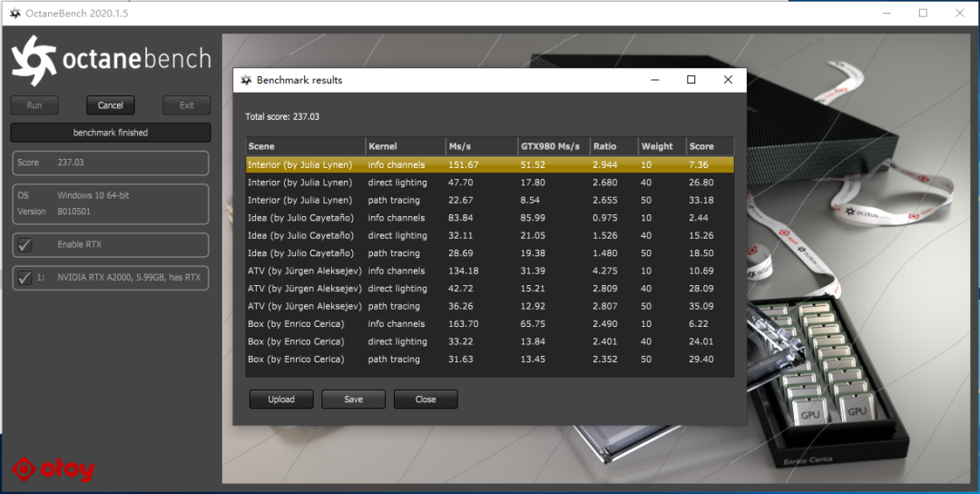Viewport: 980px width, 494px height.
Task: Click the Benchmark results dialog title icon
Action: 246,80
